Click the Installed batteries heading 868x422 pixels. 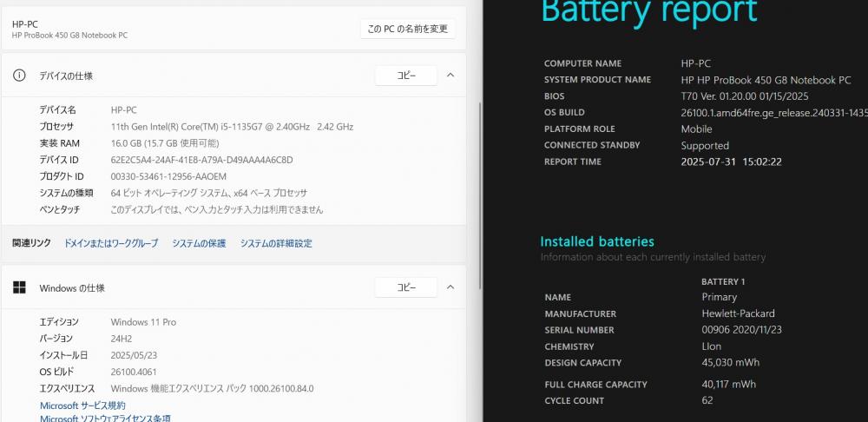point(597,241)
